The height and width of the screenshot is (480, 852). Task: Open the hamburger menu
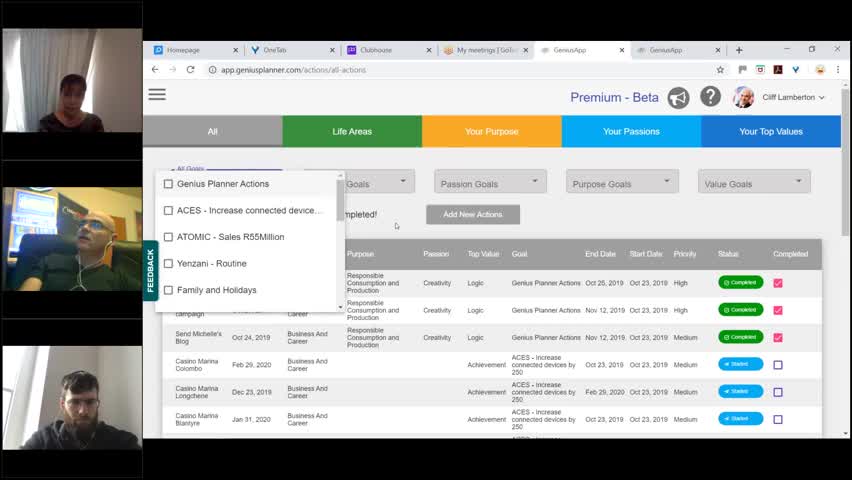157,95
